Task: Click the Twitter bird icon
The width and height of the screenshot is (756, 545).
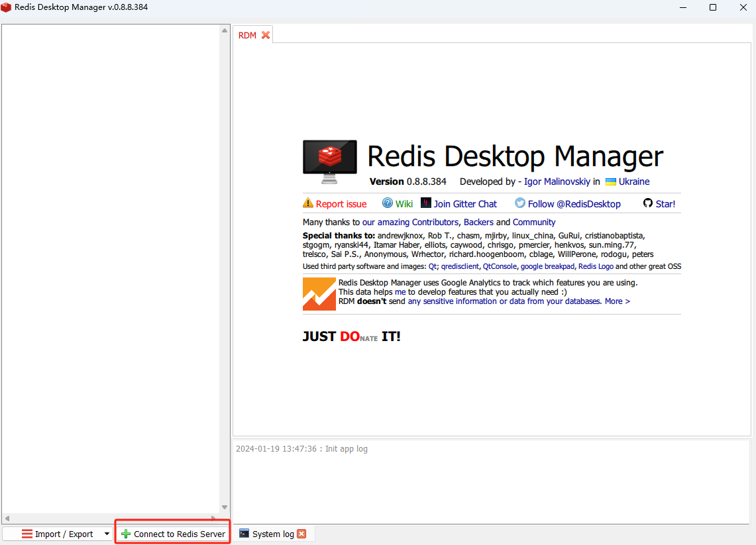Action: 520,203
